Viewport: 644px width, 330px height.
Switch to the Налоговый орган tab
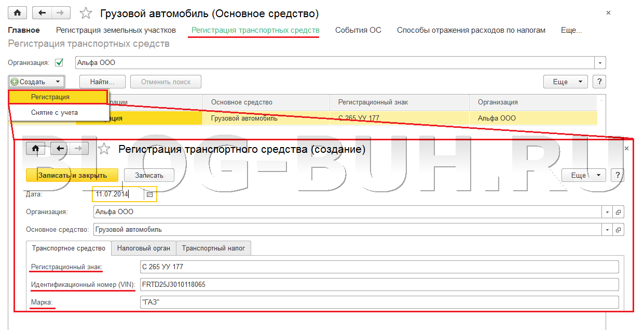pos(144,248)
